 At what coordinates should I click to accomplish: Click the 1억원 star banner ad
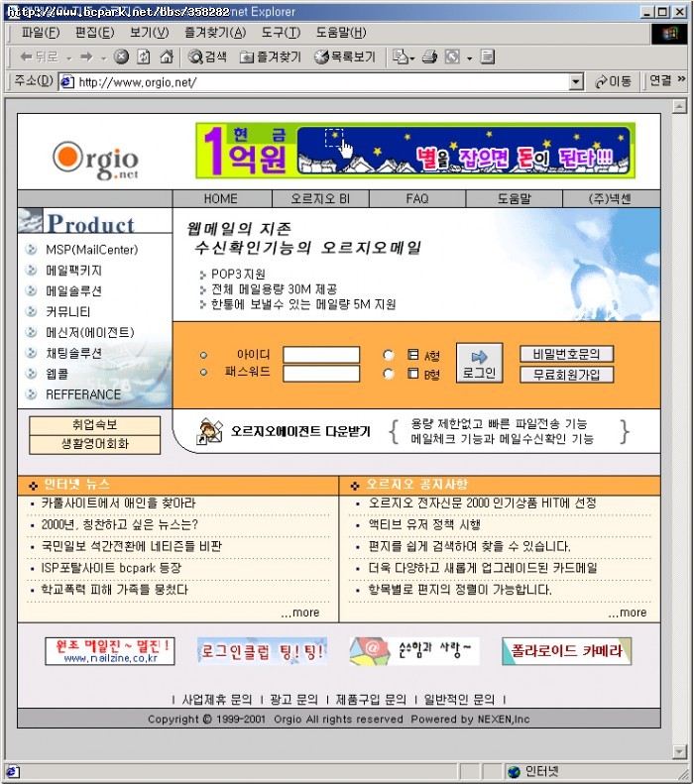coord(415,151)
